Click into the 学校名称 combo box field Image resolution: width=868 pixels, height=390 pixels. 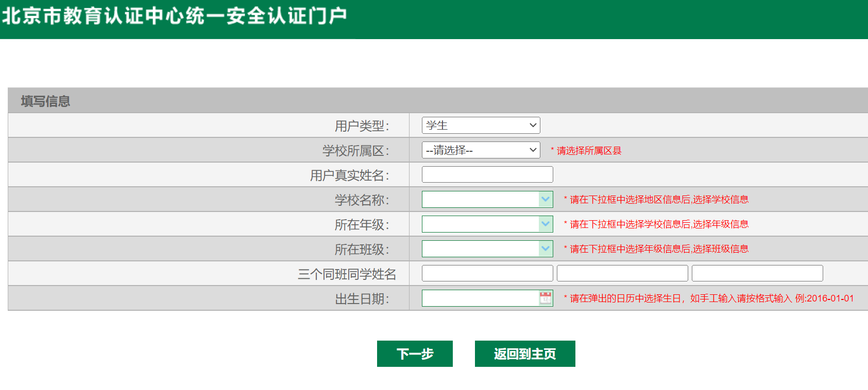480,199
